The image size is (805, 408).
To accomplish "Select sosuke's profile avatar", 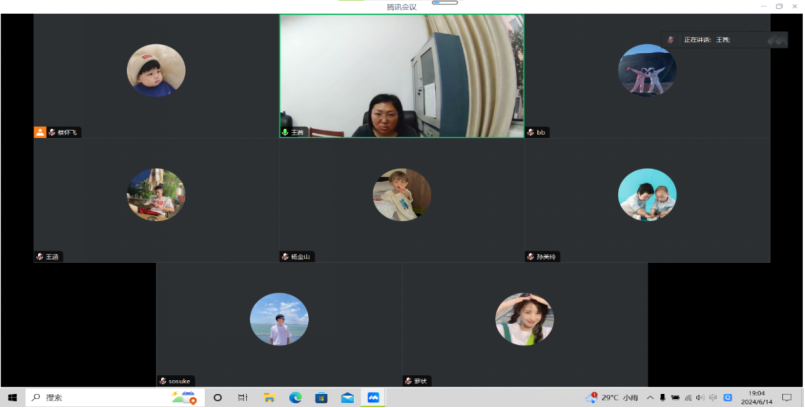I will click(279, 319).
